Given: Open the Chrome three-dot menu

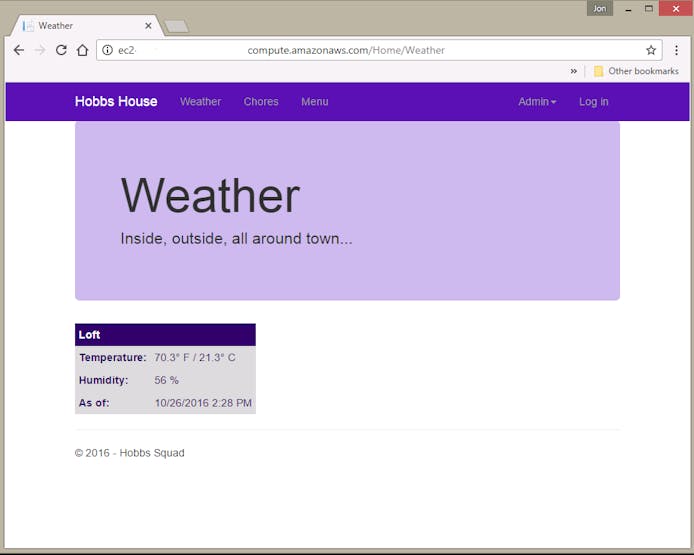Looking at the screenshot, I should pyautogui.click(x=676, y=50).
